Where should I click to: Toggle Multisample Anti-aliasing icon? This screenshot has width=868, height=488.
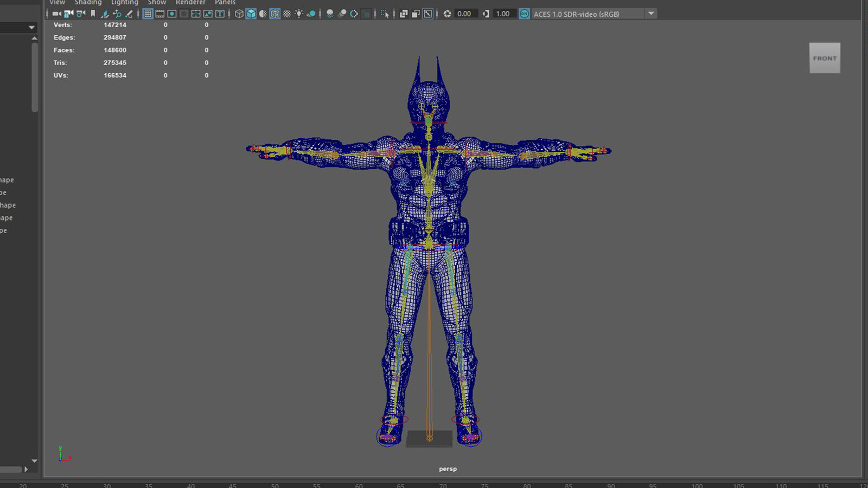[354, 14]
